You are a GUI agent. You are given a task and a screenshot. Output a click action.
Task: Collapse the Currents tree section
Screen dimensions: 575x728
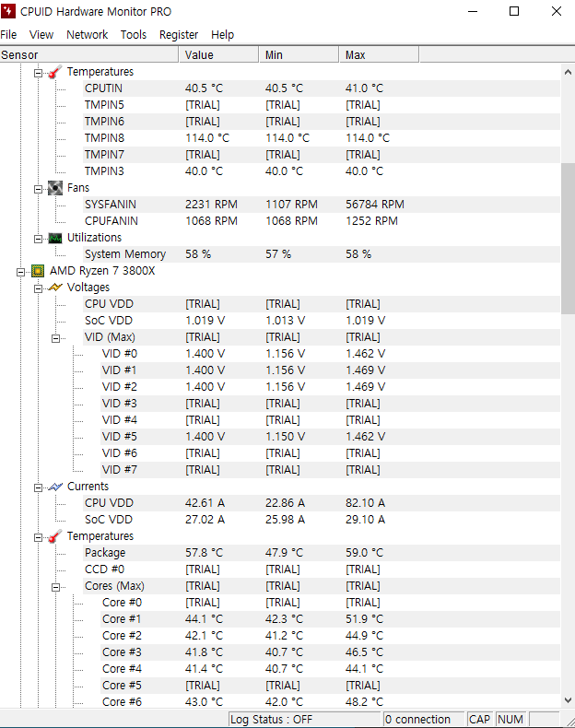[x=39, y=487]
